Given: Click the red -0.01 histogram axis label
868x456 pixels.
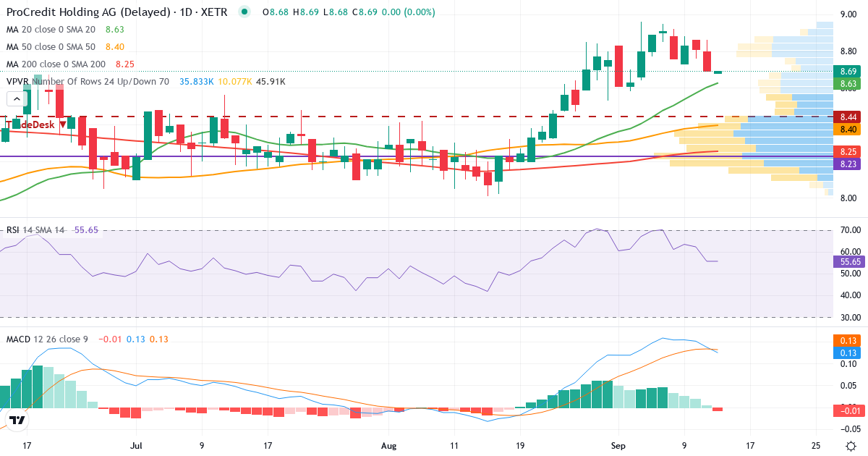Looking at the screenshot, I should (848, 411).
